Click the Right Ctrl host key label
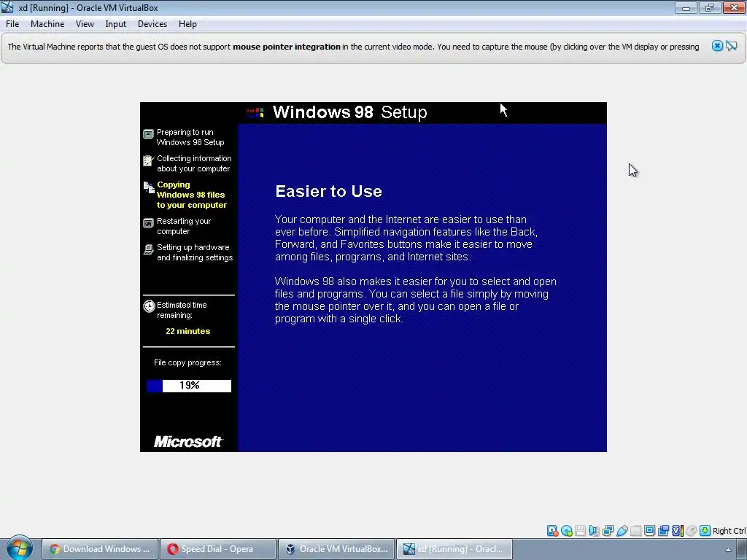This screenshot has width=747, height=560. [729, 531]
